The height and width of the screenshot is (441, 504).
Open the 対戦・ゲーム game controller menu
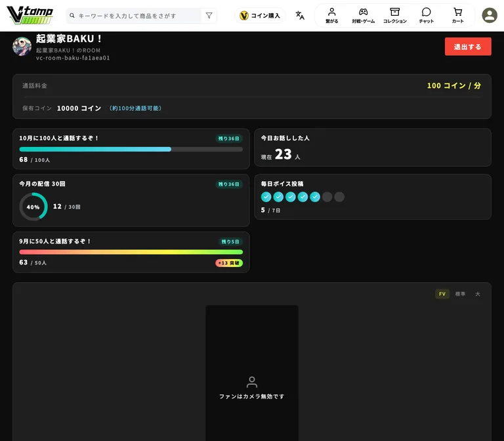coord(363,16)
